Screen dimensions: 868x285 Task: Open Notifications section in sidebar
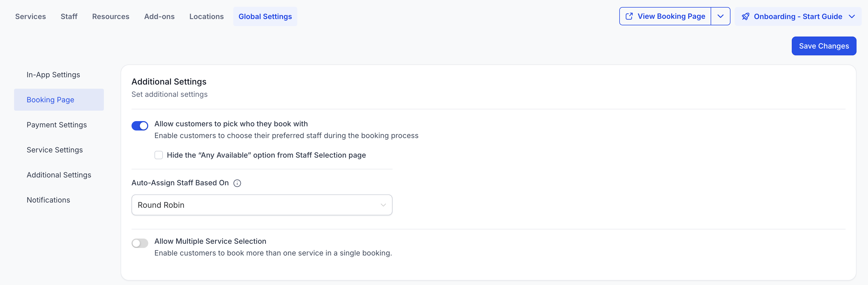coord(48,200)
